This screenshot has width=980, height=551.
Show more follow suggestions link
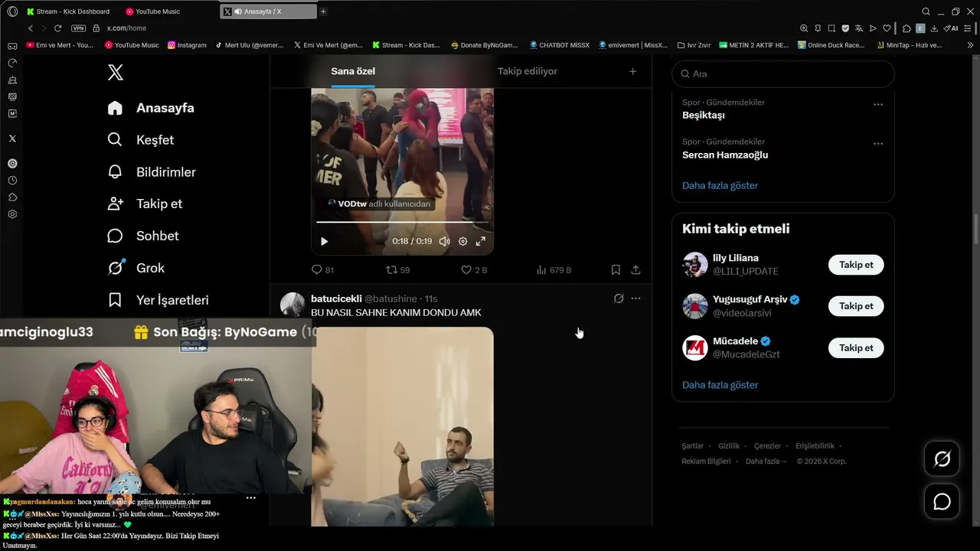[x=720, y=385]
